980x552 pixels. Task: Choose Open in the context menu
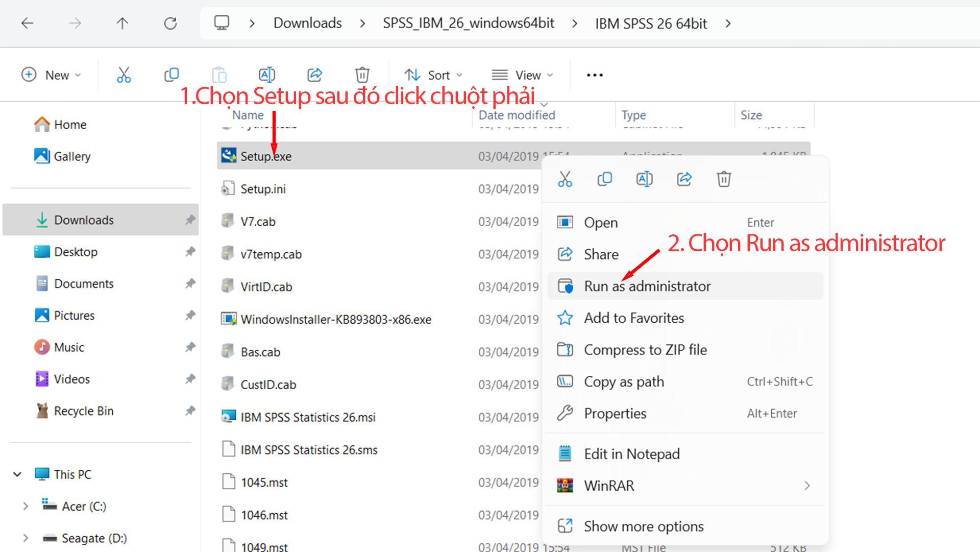pyautogui.click(x=685, y=223)
